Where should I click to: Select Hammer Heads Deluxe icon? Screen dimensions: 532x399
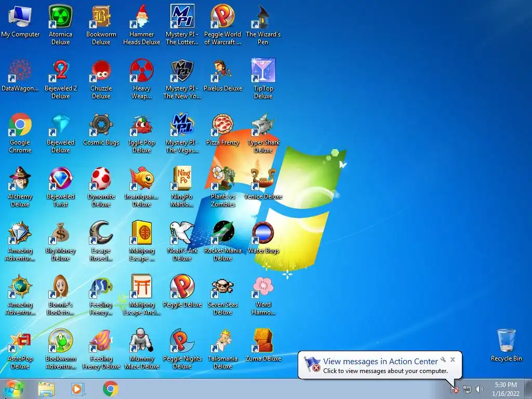141,24
